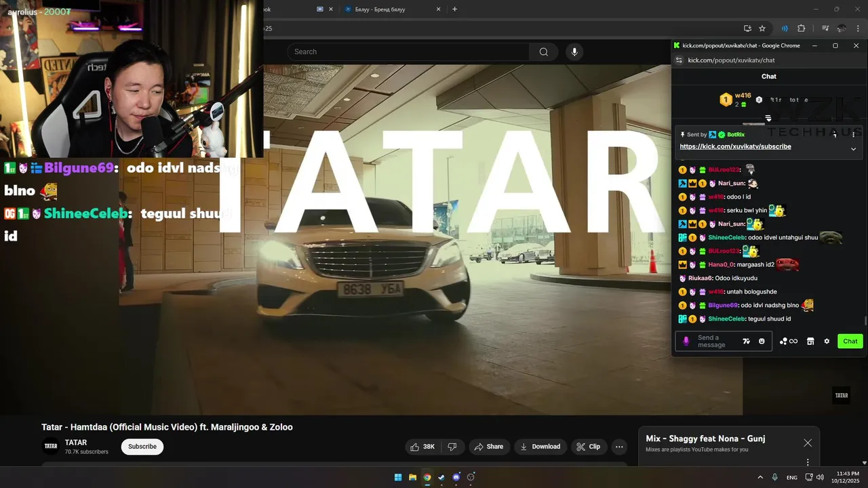868x488 pixels.
Task: Show hidden system tray icons chevron
Action: tap(760, 477)
